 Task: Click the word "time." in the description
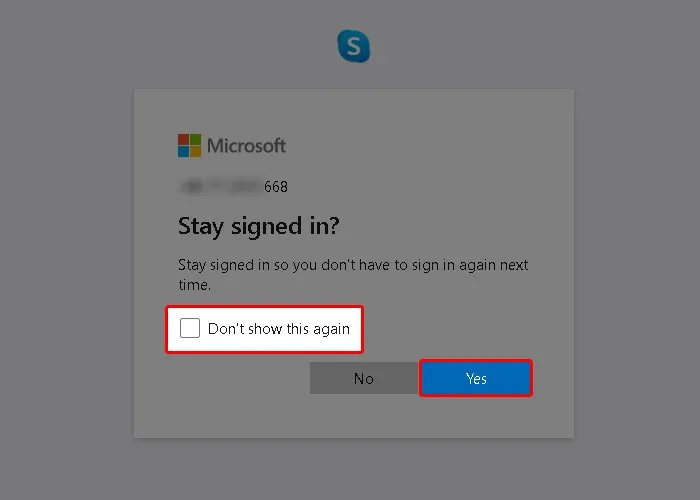click(x=195, y=285)
